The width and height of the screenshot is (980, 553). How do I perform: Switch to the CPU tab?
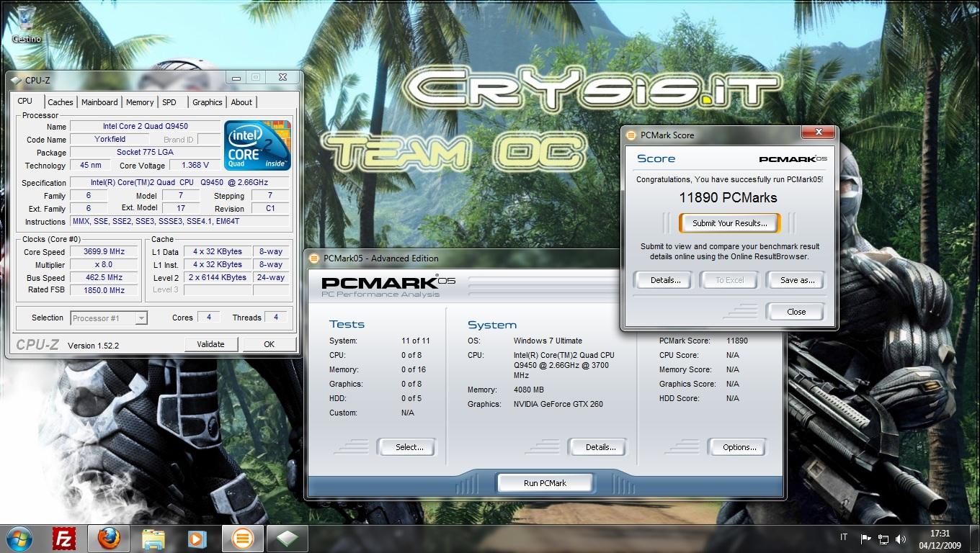(x=25, y=102)
